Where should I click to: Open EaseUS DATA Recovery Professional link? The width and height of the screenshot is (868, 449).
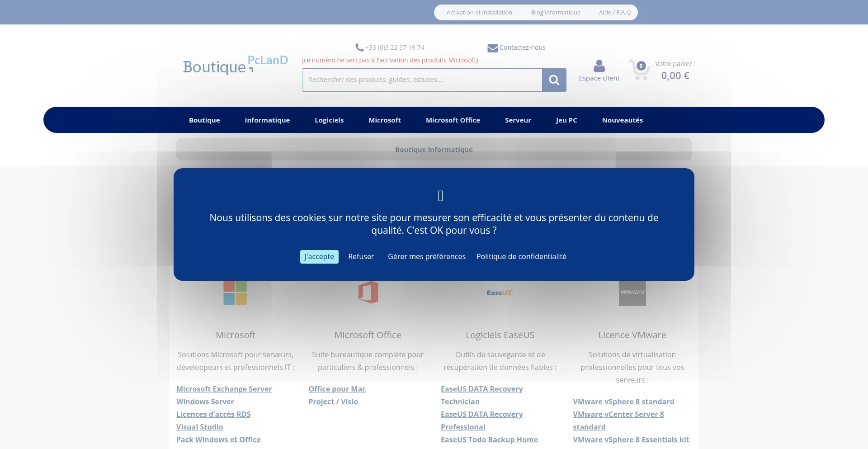click(x=481, y=421)
